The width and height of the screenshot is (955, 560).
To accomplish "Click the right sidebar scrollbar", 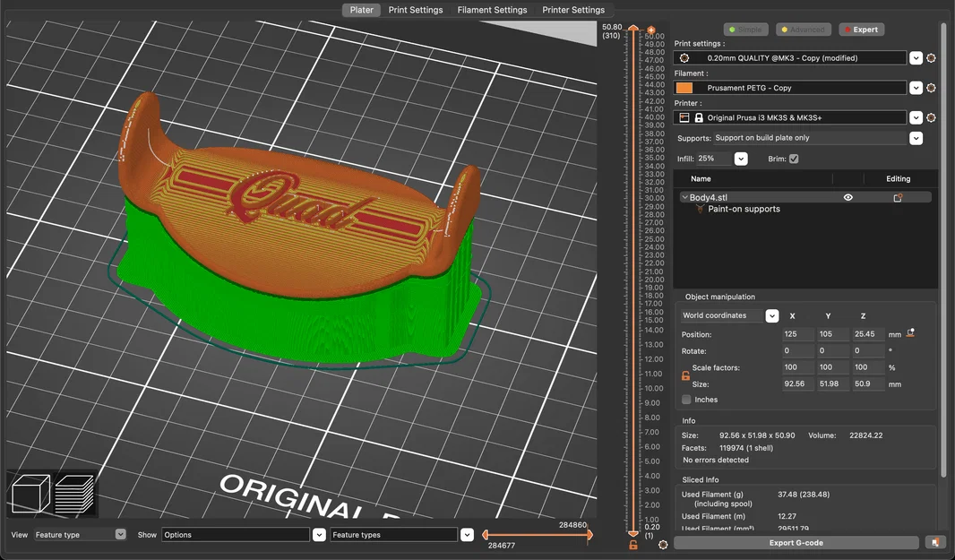I will 943,250.
